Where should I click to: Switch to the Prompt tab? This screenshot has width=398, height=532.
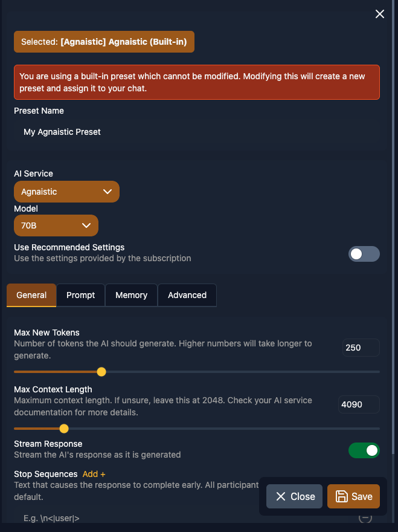click(80, 295)
